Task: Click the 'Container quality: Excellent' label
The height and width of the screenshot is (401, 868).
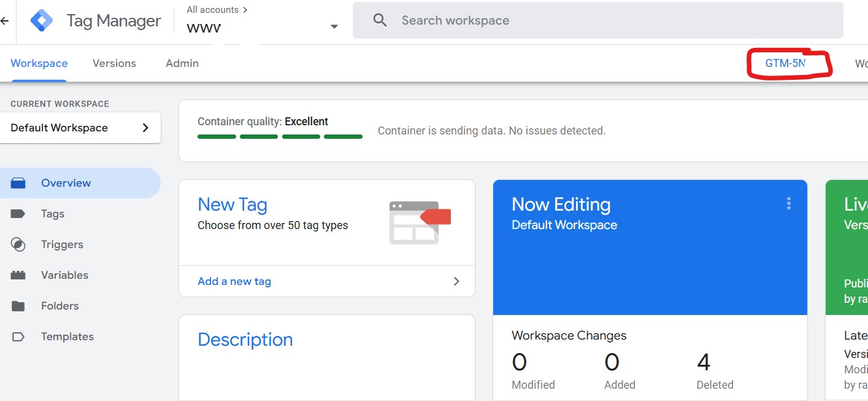Action: coord(263,122)
